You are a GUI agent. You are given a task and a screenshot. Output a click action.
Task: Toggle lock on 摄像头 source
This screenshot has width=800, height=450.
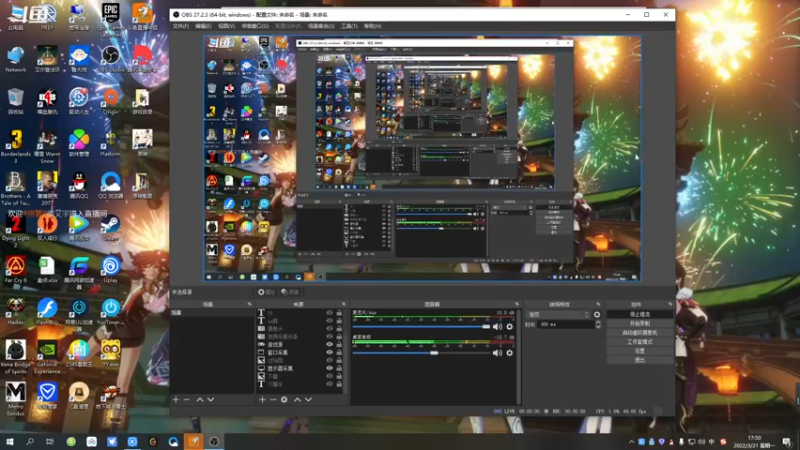click(x=339, y=329)
